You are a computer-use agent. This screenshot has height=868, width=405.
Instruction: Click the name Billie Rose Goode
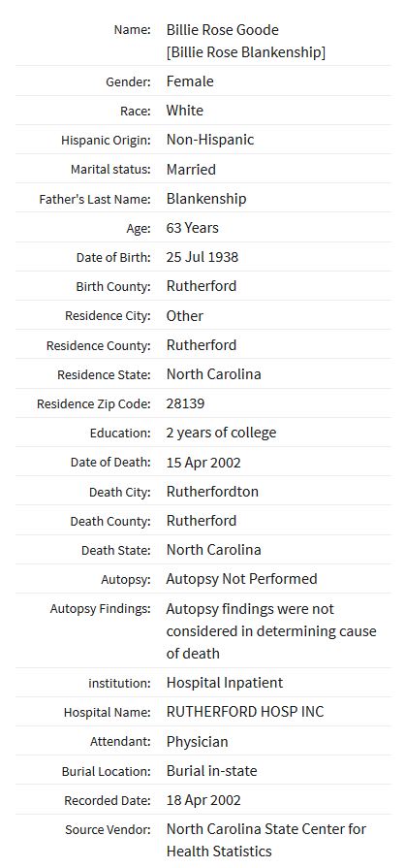click(223, 30)
